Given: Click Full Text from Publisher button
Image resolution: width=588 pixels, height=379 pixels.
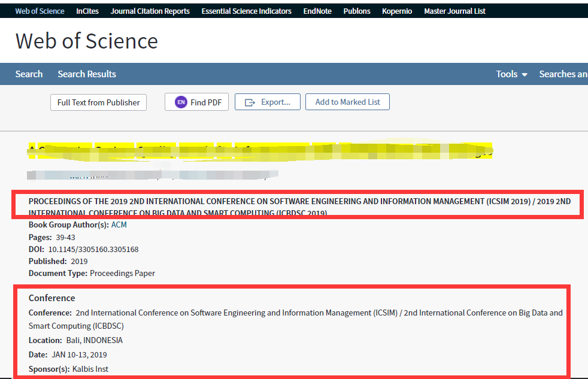Looking at the screenshot, I should point(98,102).
